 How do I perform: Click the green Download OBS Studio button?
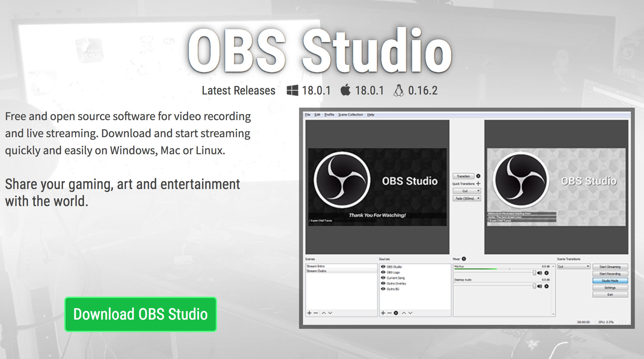141,314
